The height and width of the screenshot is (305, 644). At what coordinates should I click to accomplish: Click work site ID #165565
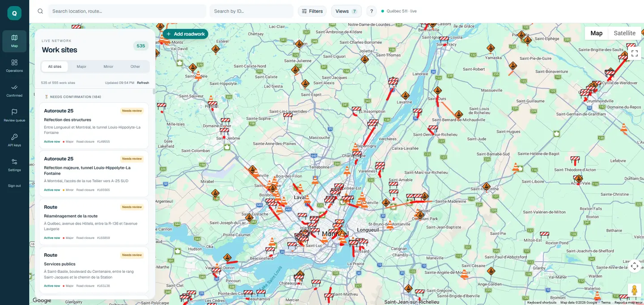[104, 190]
